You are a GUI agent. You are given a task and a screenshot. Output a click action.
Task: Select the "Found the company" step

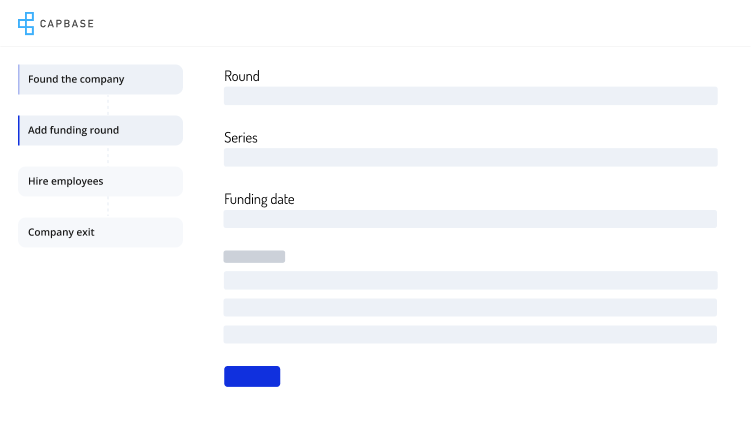(100, 79)
